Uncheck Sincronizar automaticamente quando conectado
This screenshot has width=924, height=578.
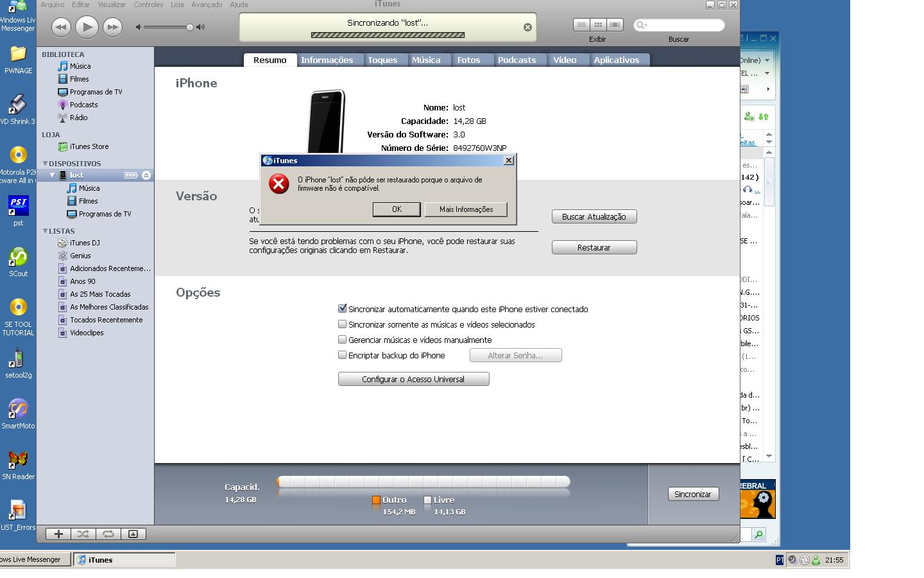tap(343, 309)
